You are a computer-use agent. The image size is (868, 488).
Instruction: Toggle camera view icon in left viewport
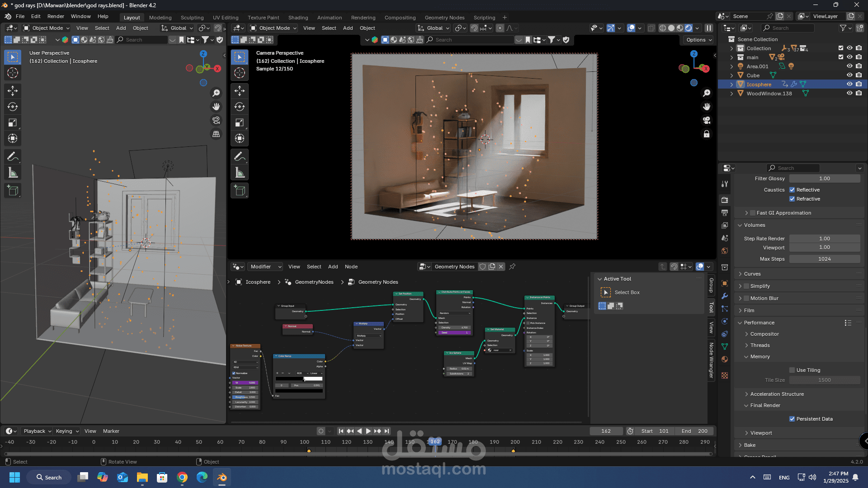216,120
